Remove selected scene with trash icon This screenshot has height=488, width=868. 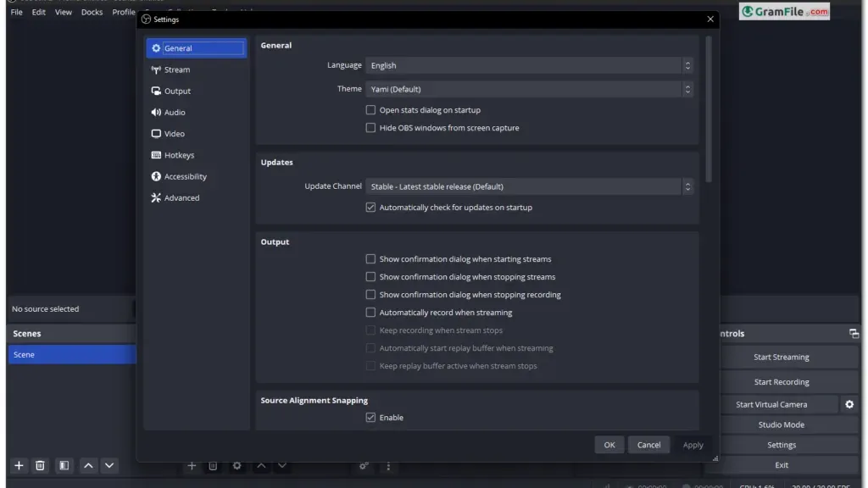coord(40,466)
